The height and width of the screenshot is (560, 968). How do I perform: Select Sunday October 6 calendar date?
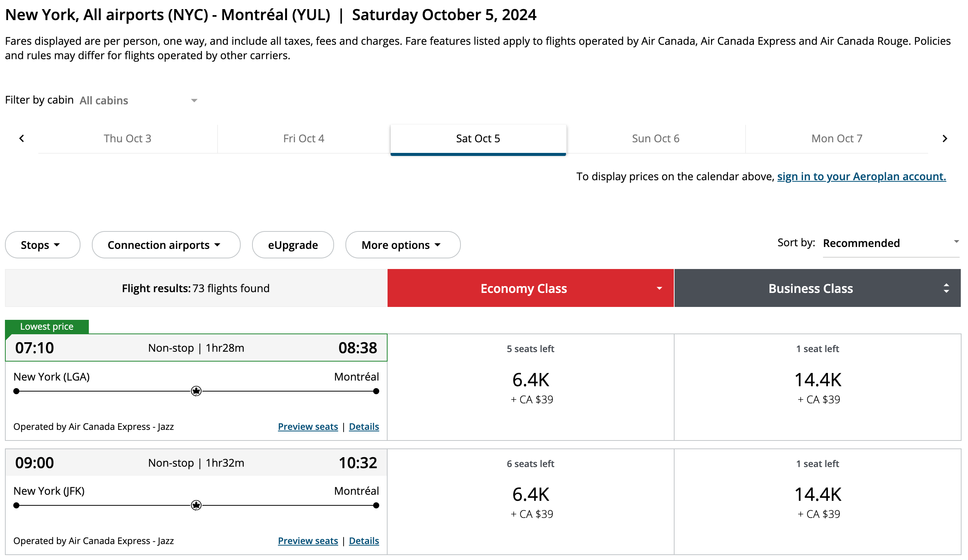[656, 138]
